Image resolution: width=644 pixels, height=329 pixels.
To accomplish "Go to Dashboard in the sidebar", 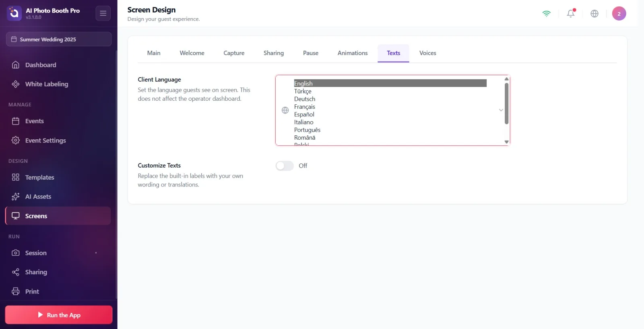I will click(58, 65).
